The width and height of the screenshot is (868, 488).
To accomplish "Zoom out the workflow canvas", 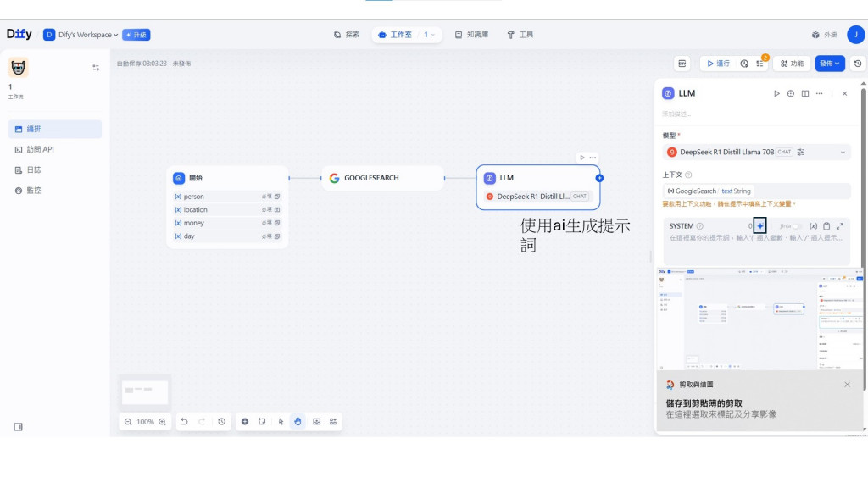I will pos(128,422).
